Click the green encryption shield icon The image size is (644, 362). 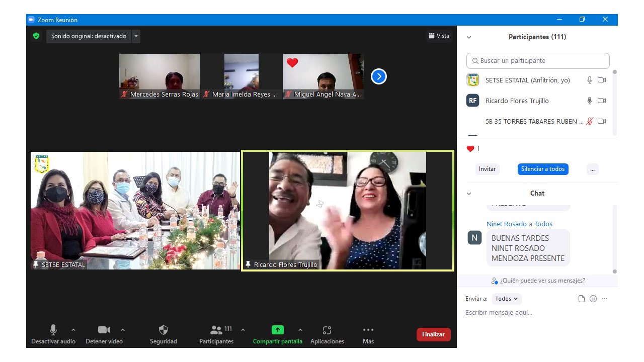point(36,36)
